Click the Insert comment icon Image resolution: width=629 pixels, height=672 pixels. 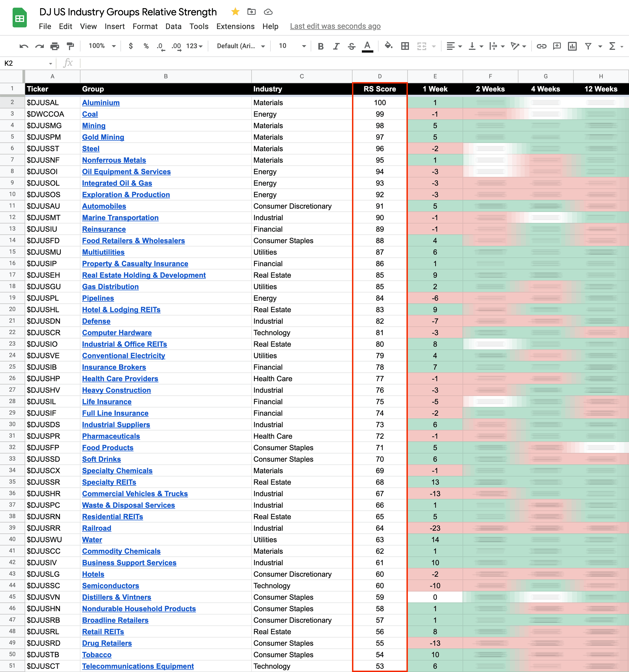[x=557, y=46]
